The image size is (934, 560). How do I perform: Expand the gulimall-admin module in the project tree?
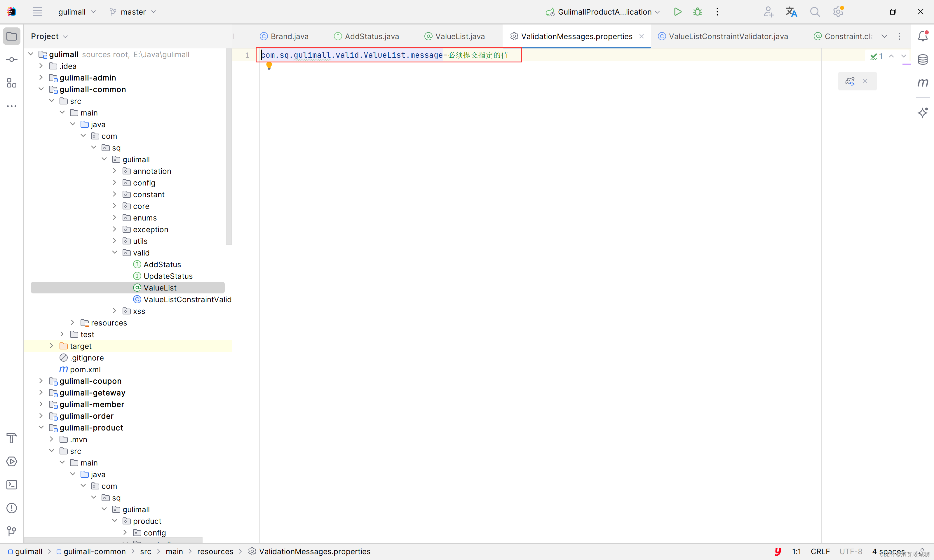pos(41,78)
